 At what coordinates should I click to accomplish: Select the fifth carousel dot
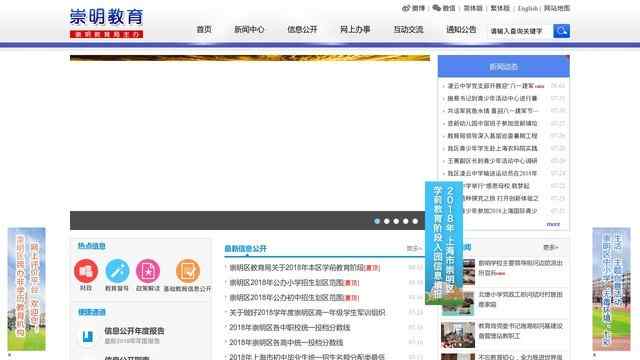point(415,221)
